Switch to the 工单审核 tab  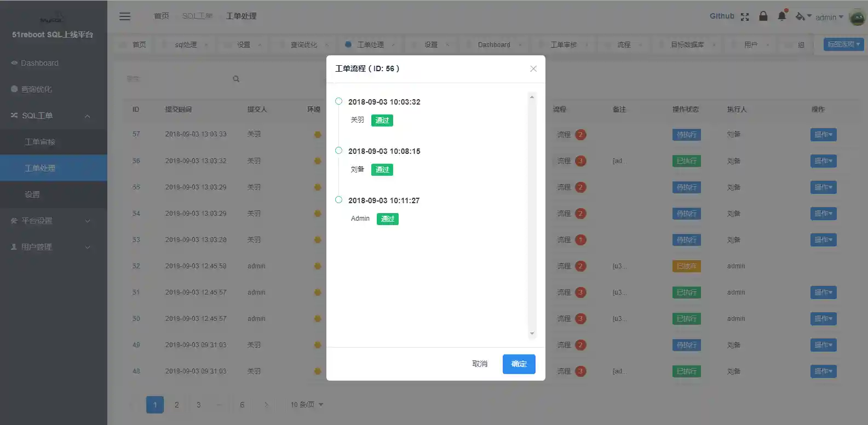(x=564, y=45)
